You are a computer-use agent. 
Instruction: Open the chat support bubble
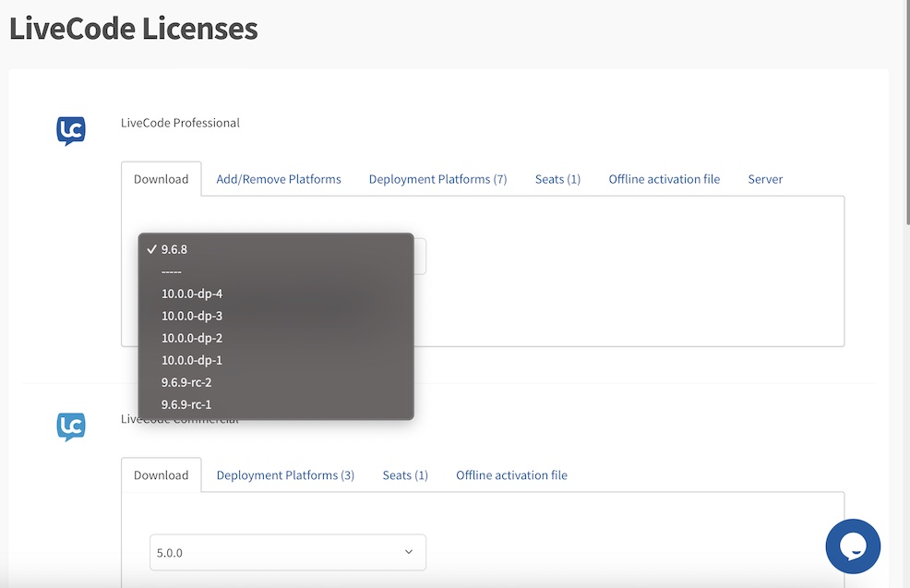click(853, 546)
